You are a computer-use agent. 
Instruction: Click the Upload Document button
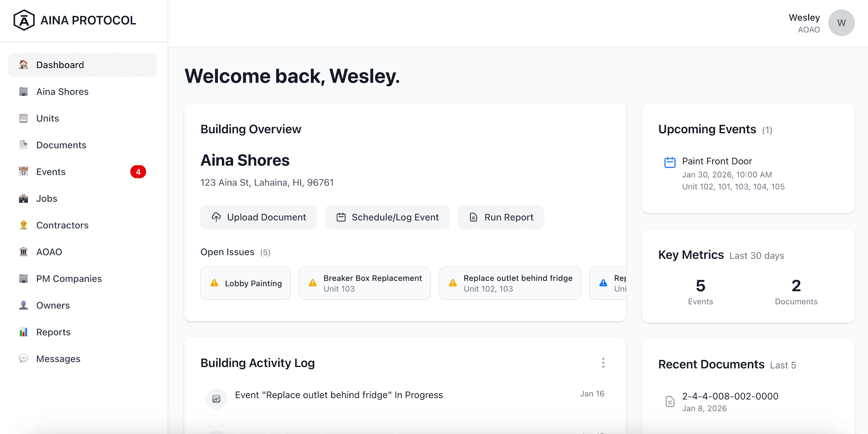(258, 217)
